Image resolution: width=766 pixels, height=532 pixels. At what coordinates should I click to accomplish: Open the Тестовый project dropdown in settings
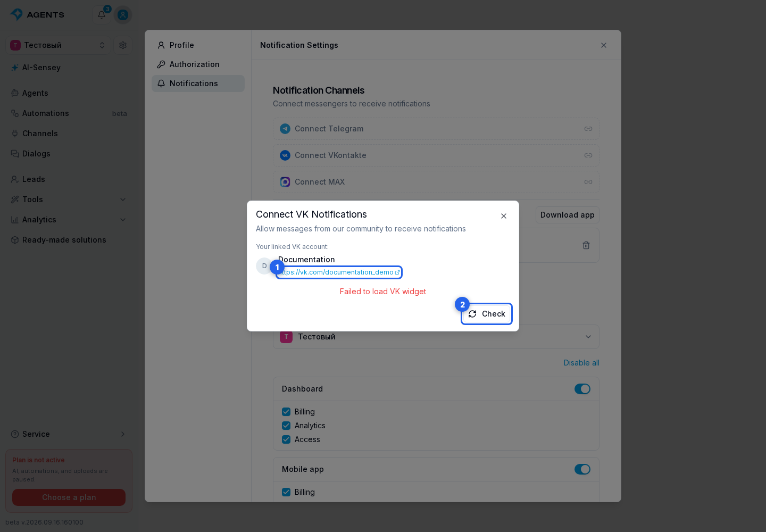[x=436, y=337]
